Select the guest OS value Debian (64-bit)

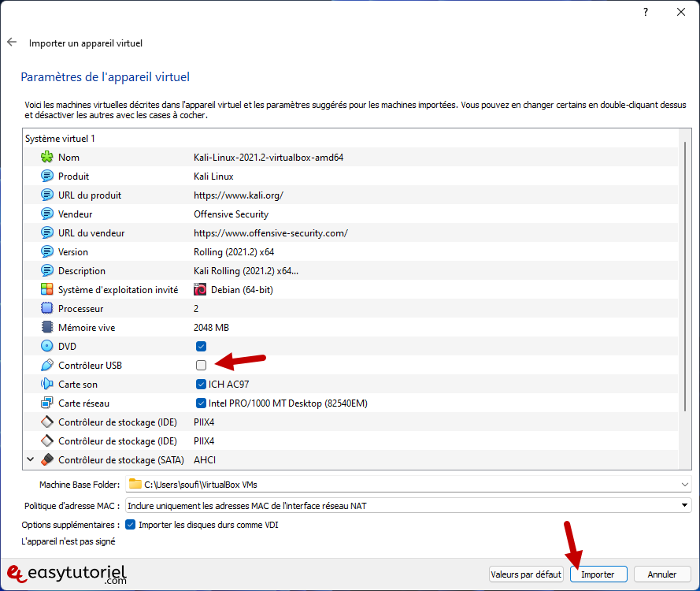[x=242, y=290]
